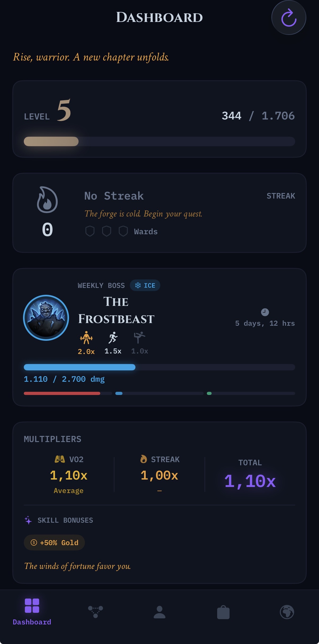Open the inventory bag tab
The height and width of the screenshot is (644, 319).
223,612
